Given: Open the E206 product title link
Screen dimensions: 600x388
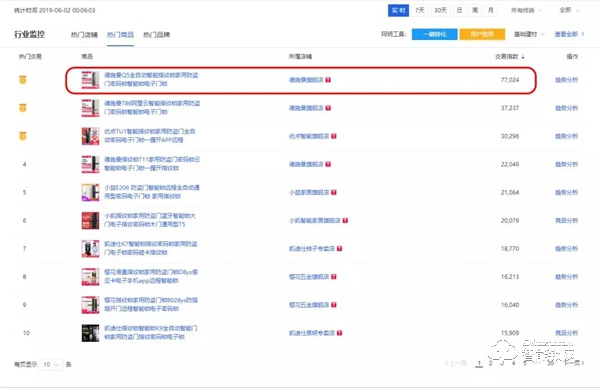Looking at the screenshot, I should [x=152, y=192].
